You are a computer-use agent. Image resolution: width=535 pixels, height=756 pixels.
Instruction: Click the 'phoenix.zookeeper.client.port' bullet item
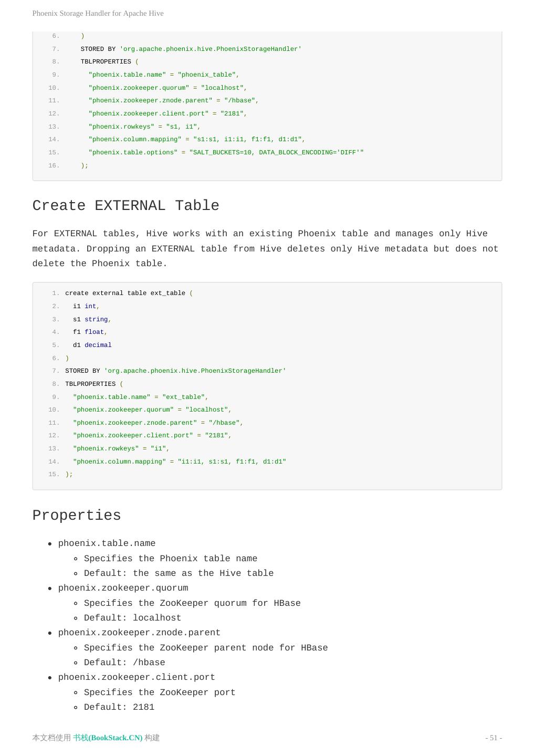[x=137, y=677]
